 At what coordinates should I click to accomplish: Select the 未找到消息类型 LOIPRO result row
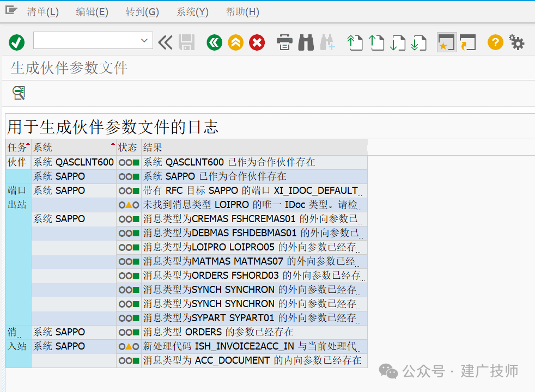(254, 205)
